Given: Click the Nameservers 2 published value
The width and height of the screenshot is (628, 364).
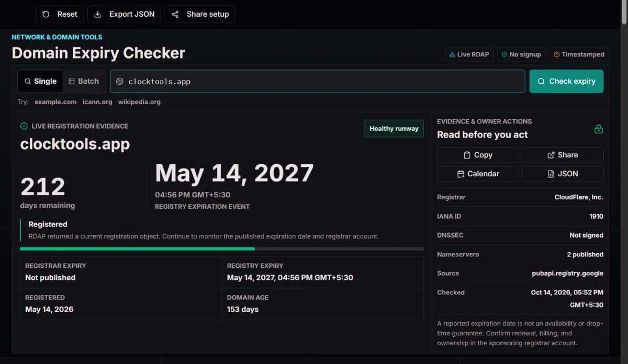Looking at the screenshot, I should 585,254.
